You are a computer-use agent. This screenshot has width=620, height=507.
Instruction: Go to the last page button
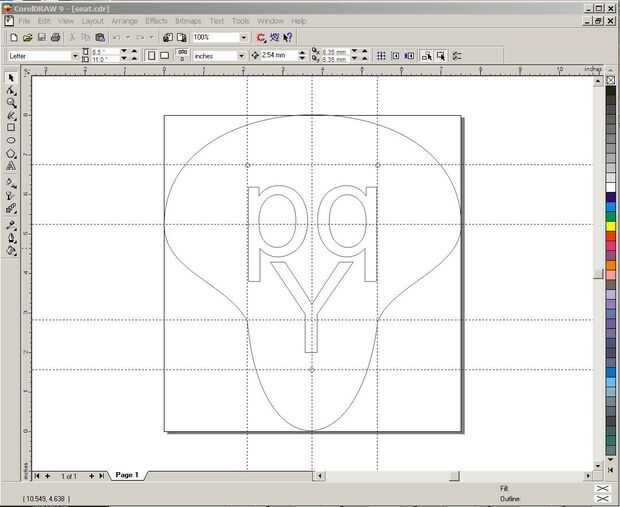(x=102, y=476)
